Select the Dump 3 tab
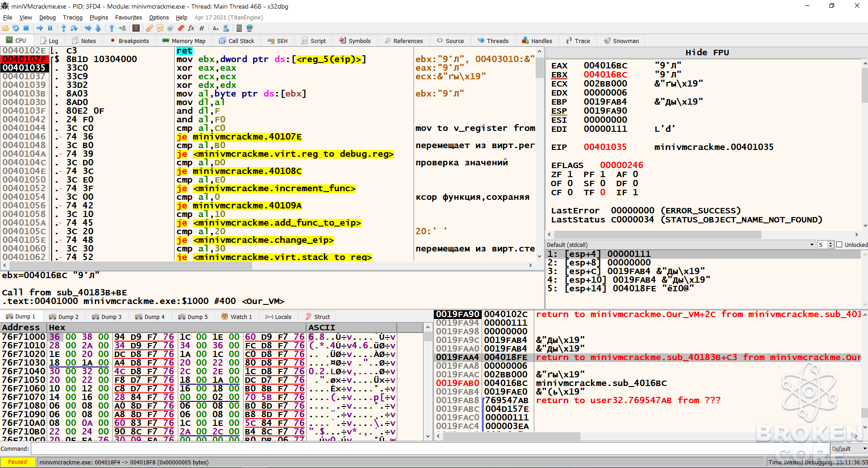The height and width of the screenshot is (468, 868). [107, 317]
